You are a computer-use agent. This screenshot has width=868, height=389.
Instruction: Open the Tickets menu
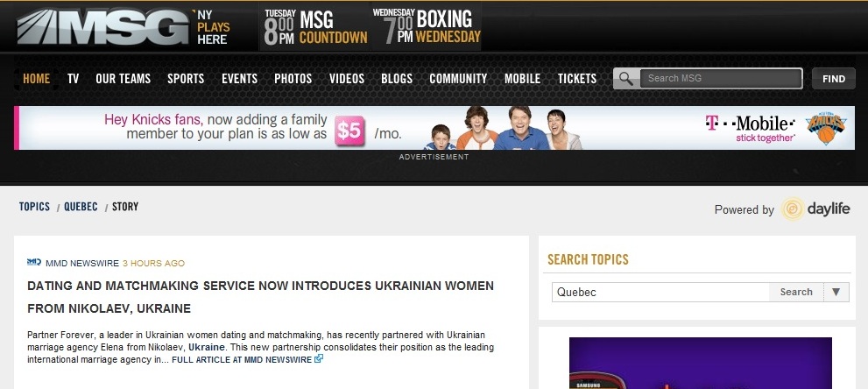[577, 79]
